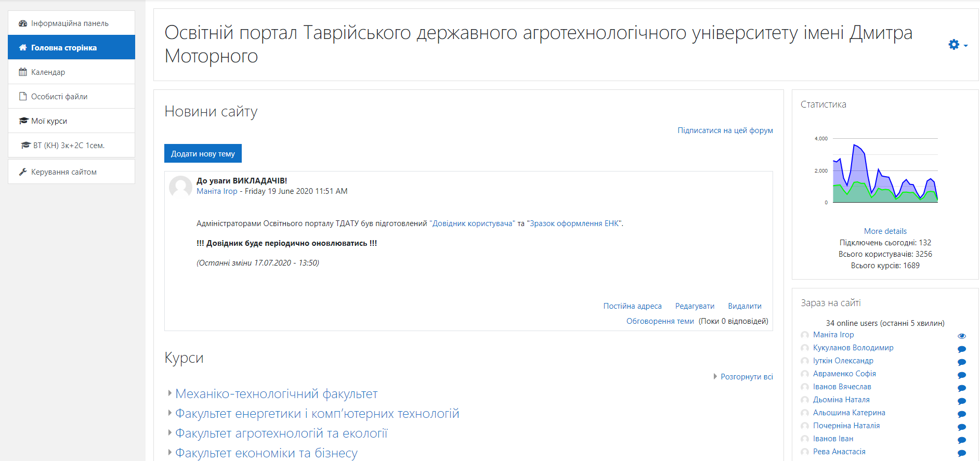Open Факультет економіки та бізнесу link
The image size is (980, 461).
266,453
